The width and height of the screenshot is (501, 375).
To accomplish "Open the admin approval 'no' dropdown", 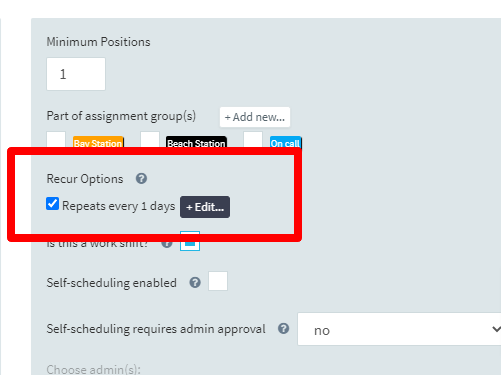I will click(399, 329).
